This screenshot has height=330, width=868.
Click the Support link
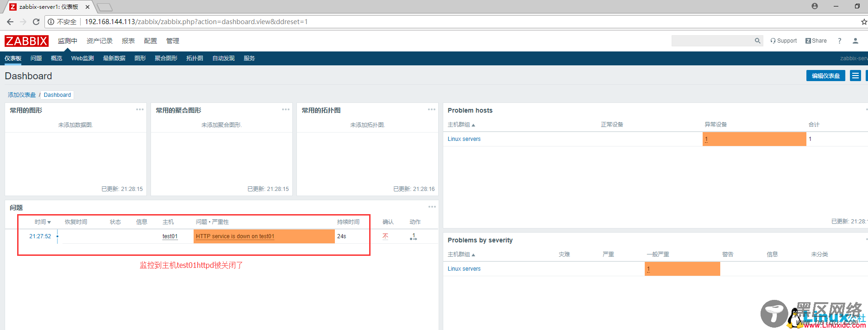[x=784, y=41]
